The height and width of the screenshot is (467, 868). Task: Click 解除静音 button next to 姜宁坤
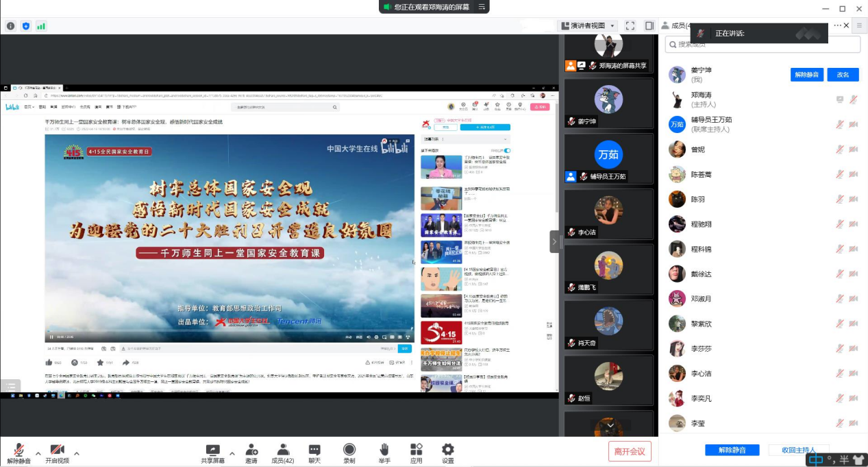pyautogui.click(x=807, y=75)
